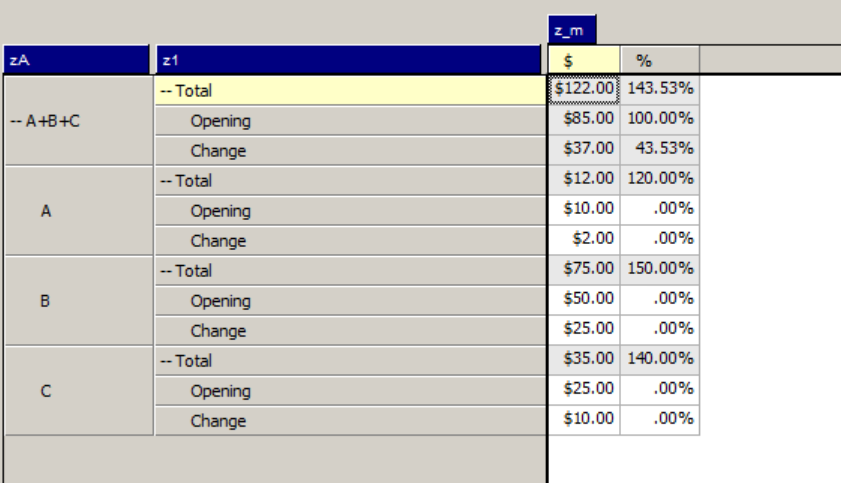The image size is (841, 483).
Task: Collapse the A+B+C group row
Action: coord(14,122)
